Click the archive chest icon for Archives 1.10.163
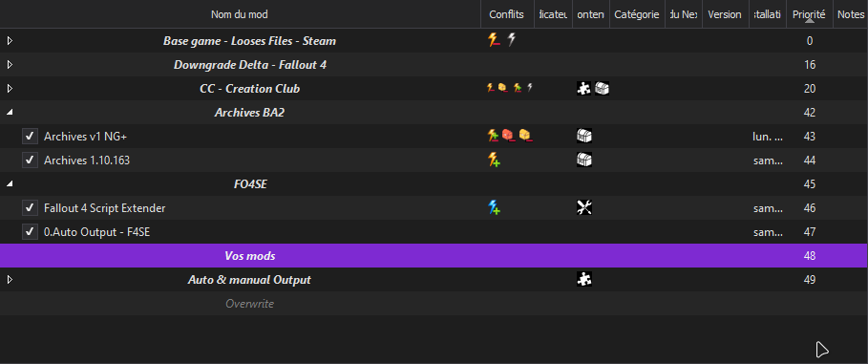The height and width of the screenshot is (364, 868). 584,161
